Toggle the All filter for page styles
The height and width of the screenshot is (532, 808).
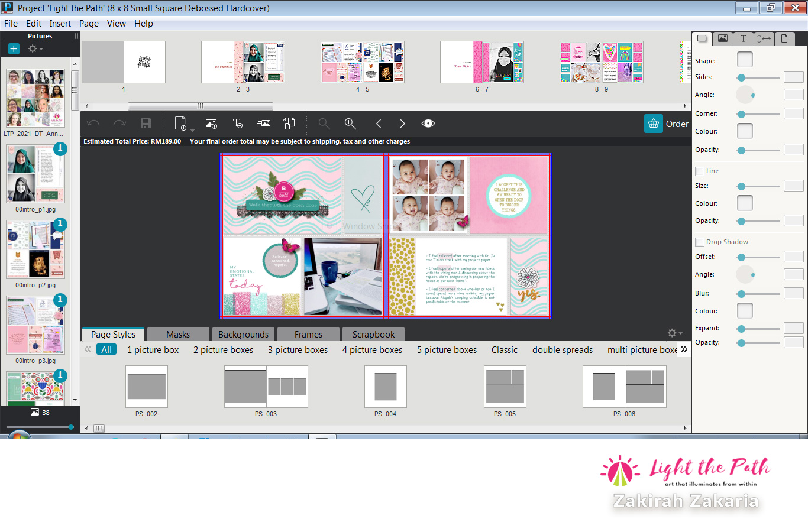point(106,349)
